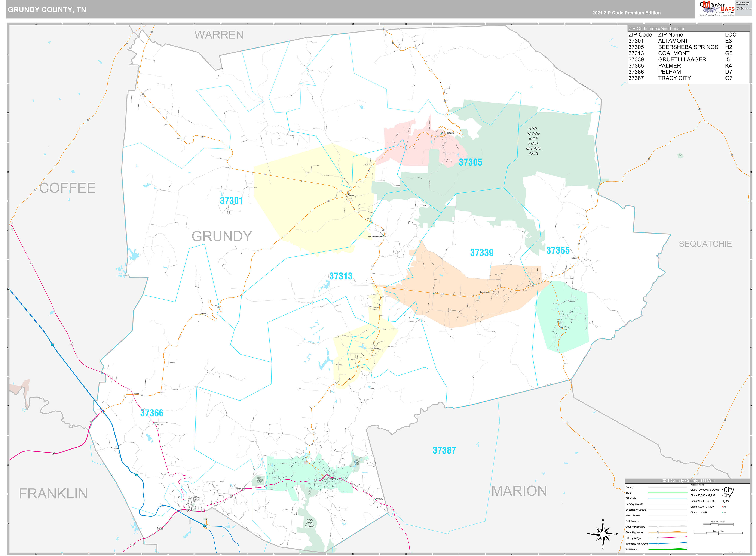Click the city dot for Altamont

click(x=348, y=195)
